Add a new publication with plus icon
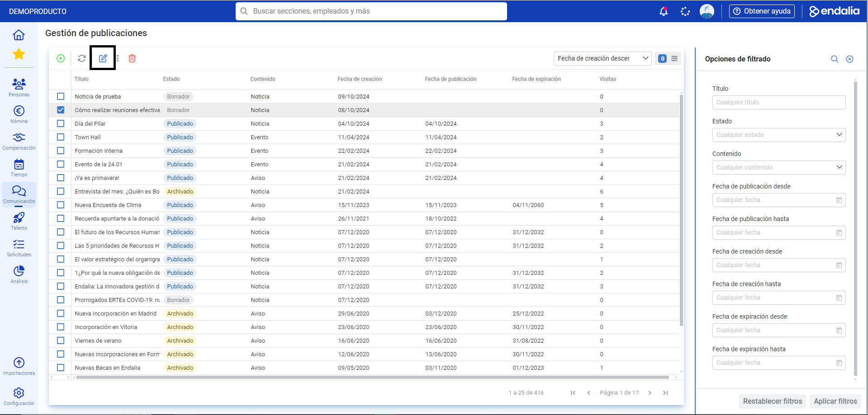Screen dimensions: 868x415 (61, 58)
